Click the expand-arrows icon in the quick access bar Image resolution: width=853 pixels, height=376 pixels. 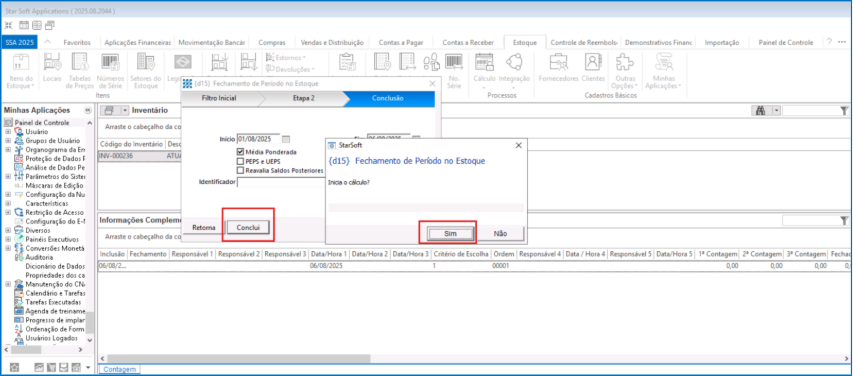pos(9,25)
